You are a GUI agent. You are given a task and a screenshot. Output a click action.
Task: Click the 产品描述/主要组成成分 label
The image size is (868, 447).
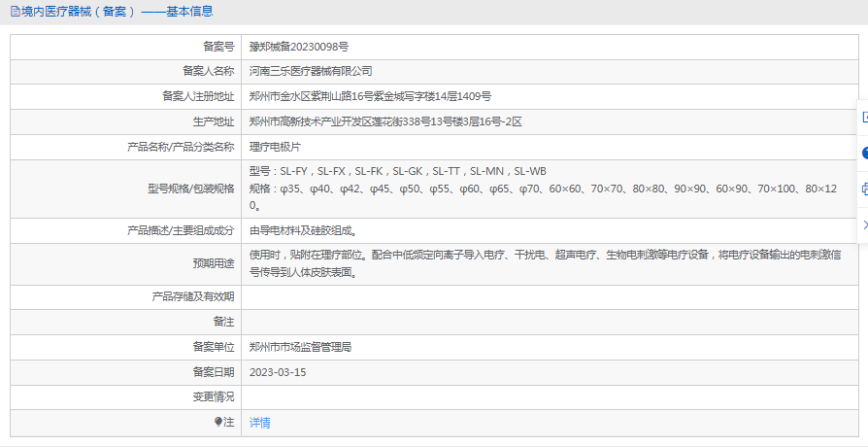[x=181, y=231]
